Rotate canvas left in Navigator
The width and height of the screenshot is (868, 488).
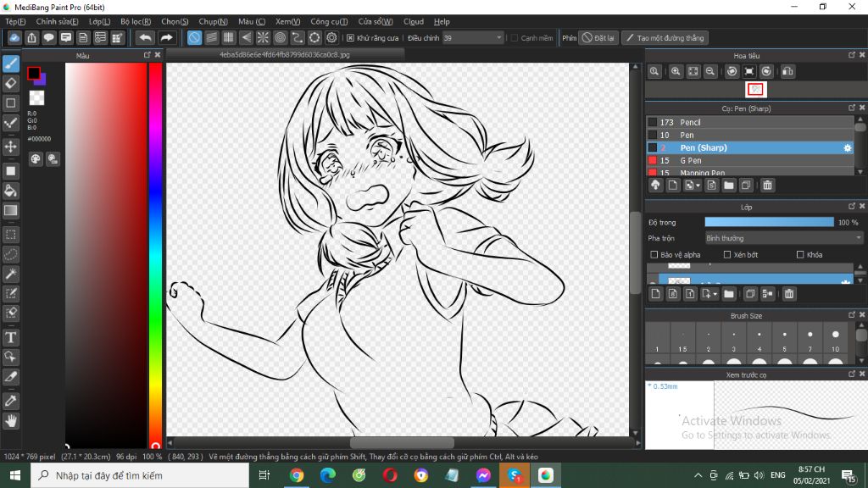pos(732,71)
